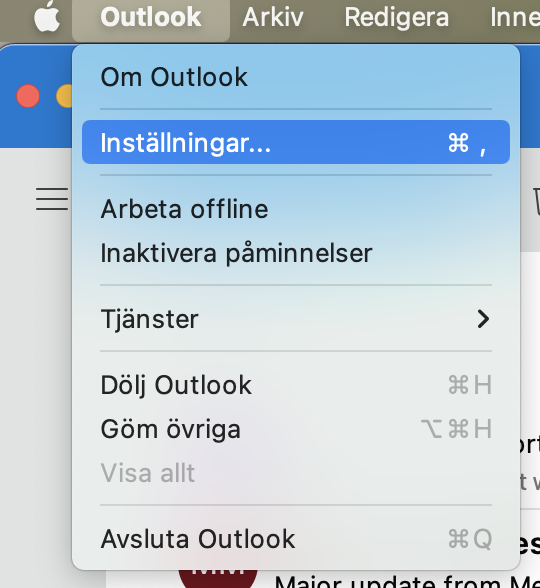Expand the Tjänster submenu
The height and width of the screenshot is (588, 540).
coord(296,319)
